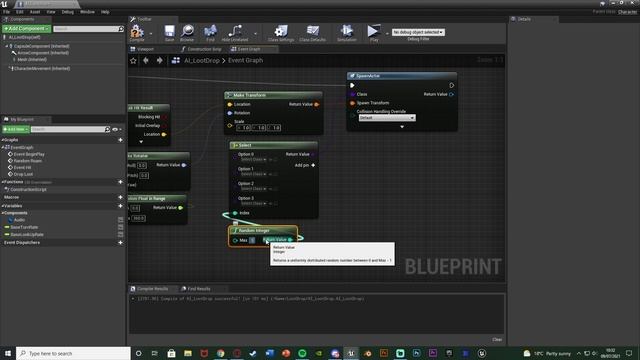640x360 pixels.
Task: Expand Break Hit Result node arrow
Action: click(141, 142)
